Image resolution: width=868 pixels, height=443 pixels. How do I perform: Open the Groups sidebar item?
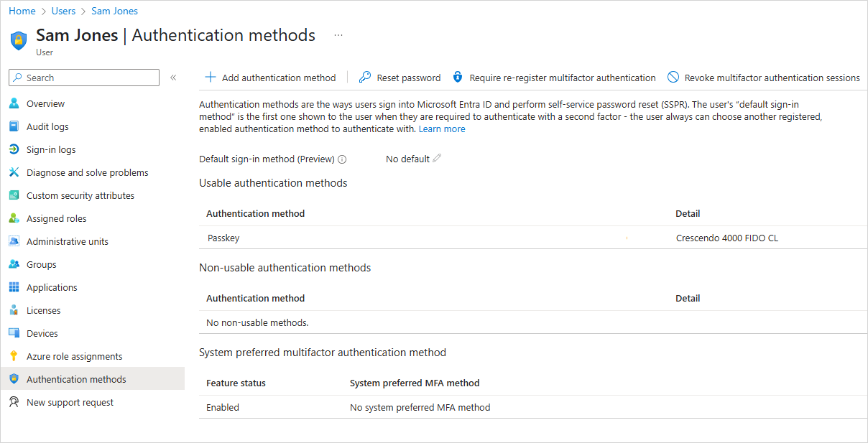coord(41,265)
